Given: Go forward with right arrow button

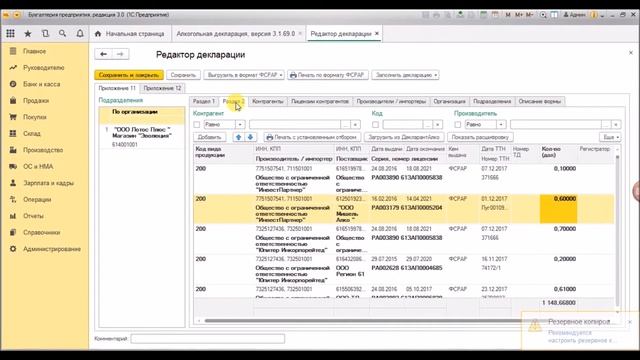Looking at the screenshot, I should tap(120, 54).
